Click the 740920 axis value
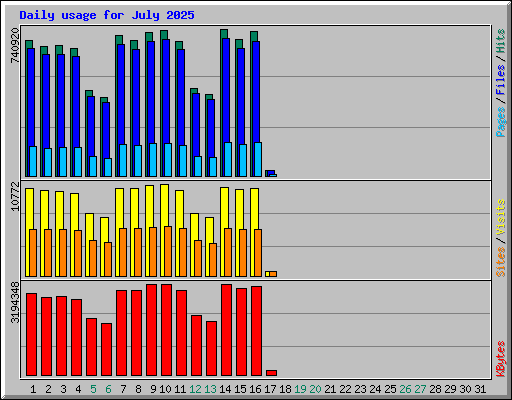Image resolution: width=512 pixels, height=400 pixels. (15, 45)
